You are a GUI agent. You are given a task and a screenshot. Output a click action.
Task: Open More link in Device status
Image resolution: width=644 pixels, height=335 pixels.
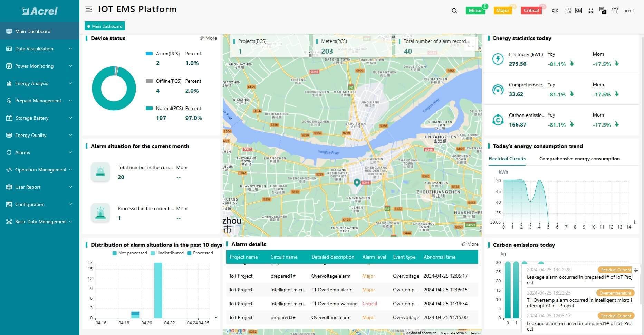[208, 38]
